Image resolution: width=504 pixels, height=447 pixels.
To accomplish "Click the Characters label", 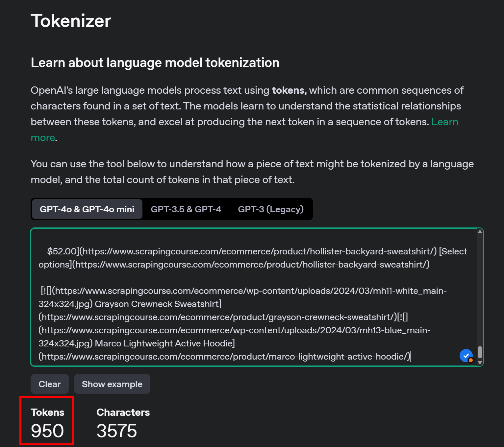I will (123, 412).
